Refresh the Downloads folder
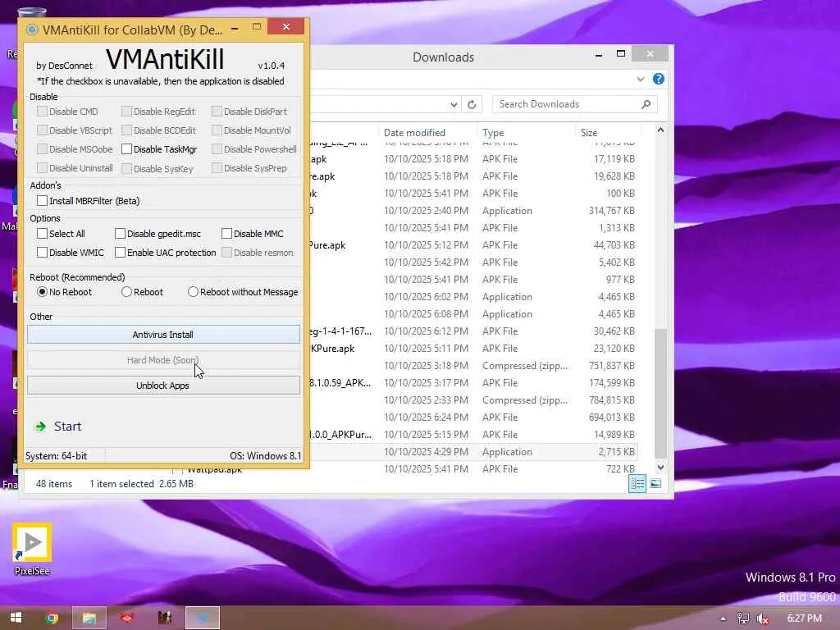Screen dimensions: 840x630 tap(472, 104)
